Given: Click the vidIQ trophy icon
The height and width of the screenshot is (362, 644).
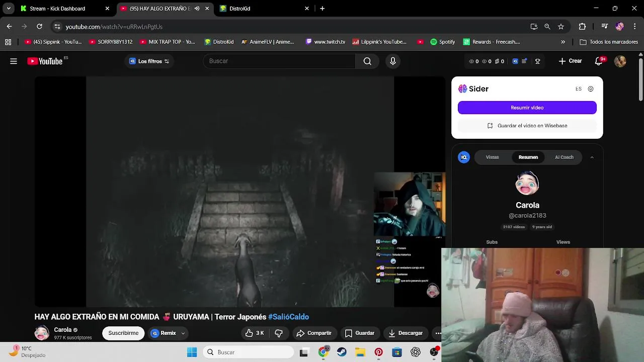Looking at the screenshot, I should pyautogui.click(x=537, y=61).
